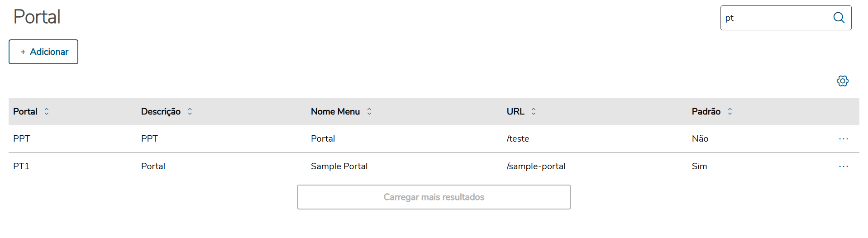This screenshot has width=868, height=238.
Task: Sort by Descrição column arrows
Action: (190, 111)
